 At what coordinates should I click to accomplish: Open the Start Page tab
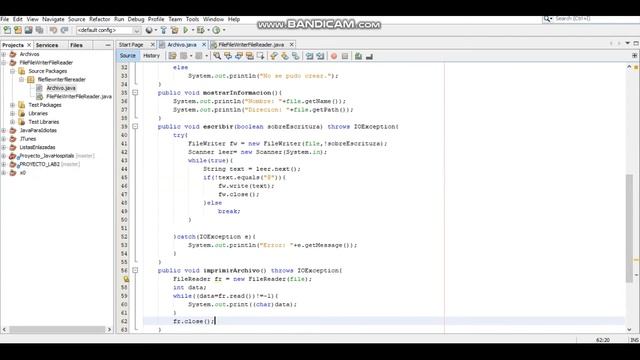131,44
